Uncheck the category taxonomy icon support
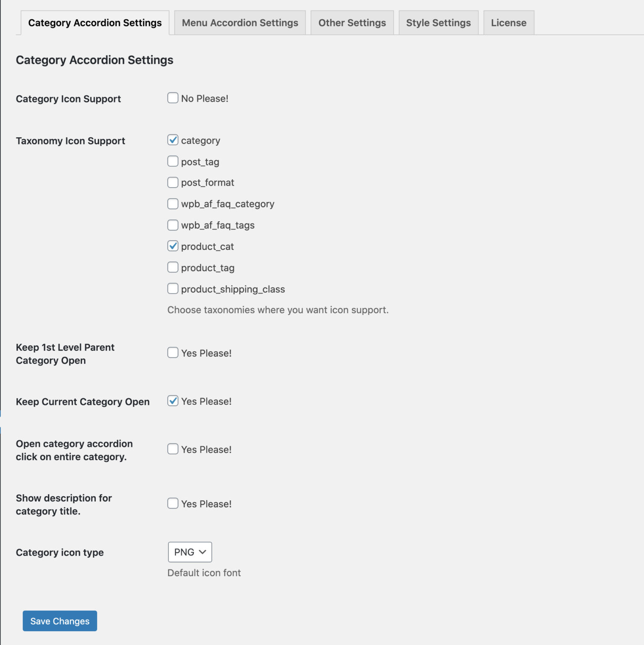The width and height of the screenshot is (644, 645). (173, 140)
